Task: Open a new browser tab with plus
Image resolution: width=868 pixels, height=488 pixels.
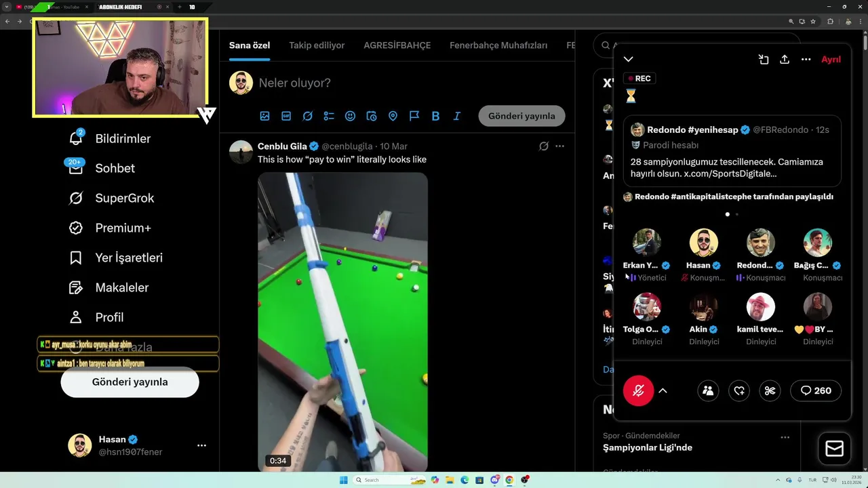Action: point(180,7)
